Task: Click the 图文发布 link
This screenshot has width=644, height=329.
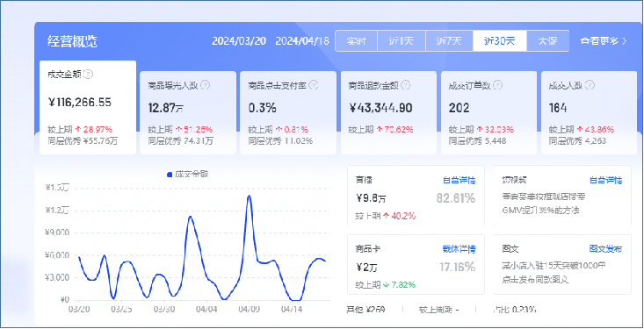Action: [x=605, y=248]
